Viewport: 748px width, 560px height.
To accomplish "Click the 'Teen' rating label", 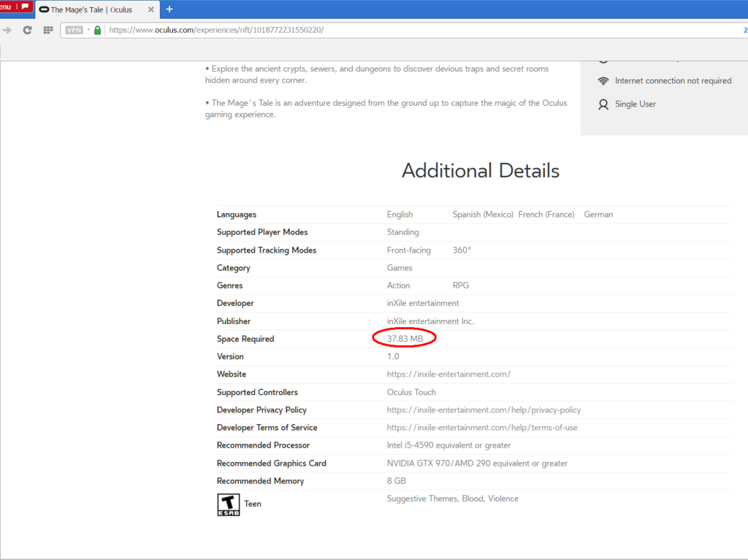I will click(x=252, y=505).
